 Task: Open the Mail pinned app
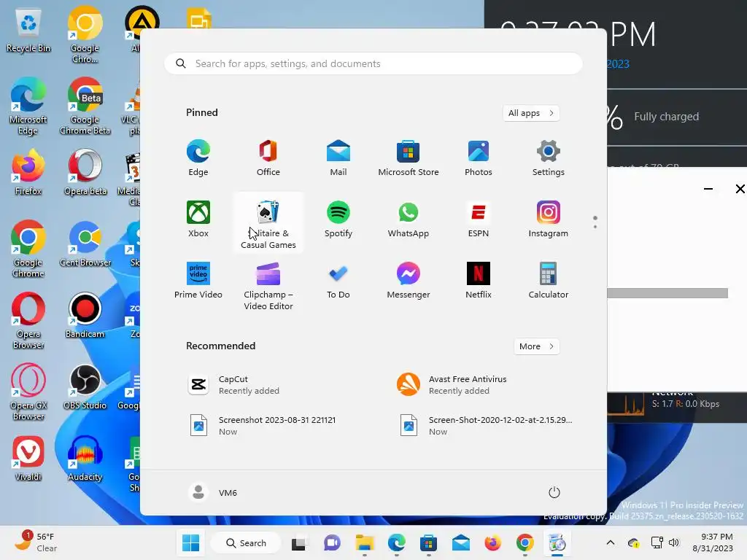tap(338, 158)
